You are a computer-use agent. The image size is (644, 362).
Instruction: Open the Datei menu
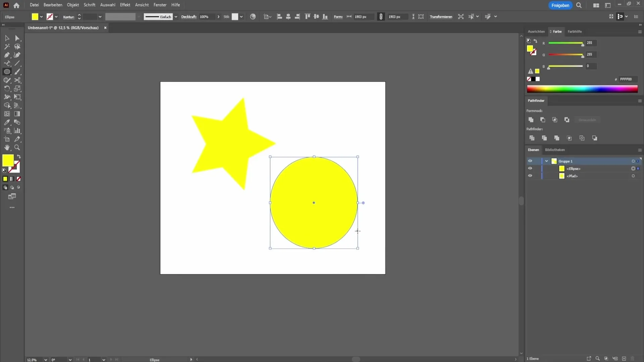pos(34,5)
